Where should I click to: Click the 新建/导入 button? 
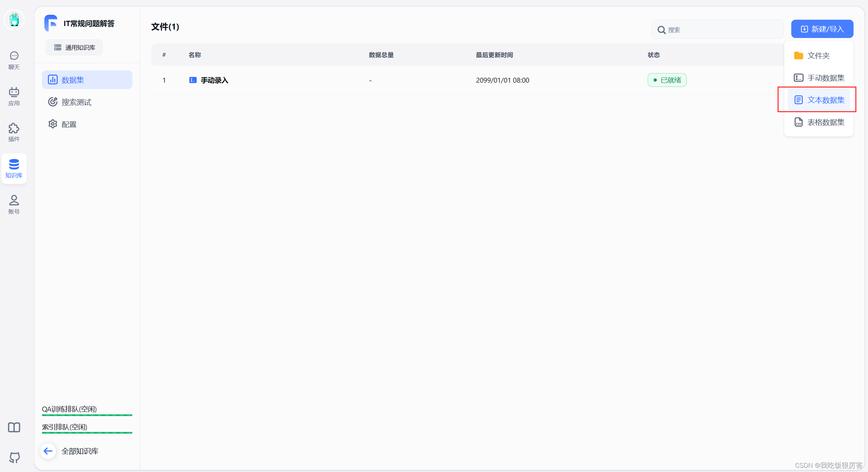(822, 29)
